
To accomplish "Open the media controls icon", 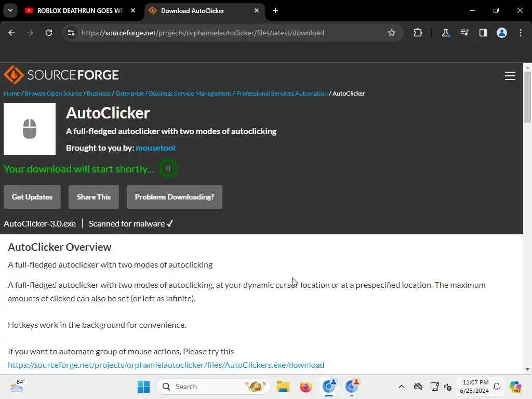I will click(x=464, y=33).
